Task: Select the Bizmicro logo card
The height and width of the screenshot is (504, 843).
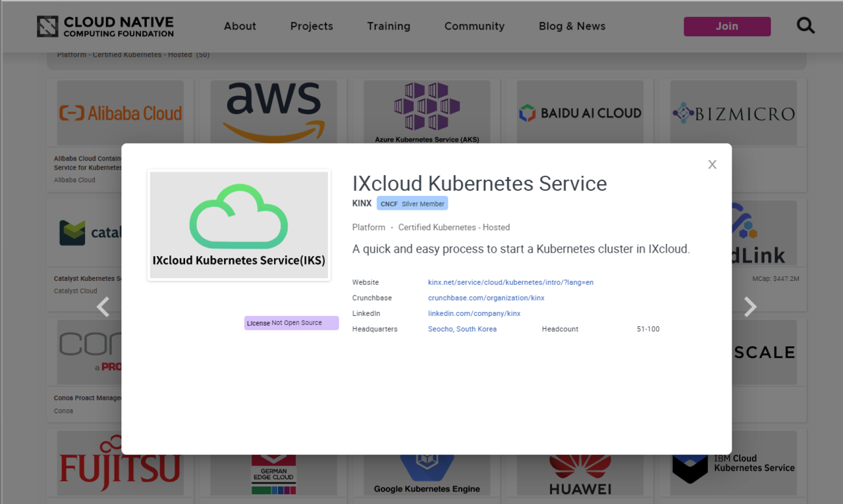Action: click(733, 113)
